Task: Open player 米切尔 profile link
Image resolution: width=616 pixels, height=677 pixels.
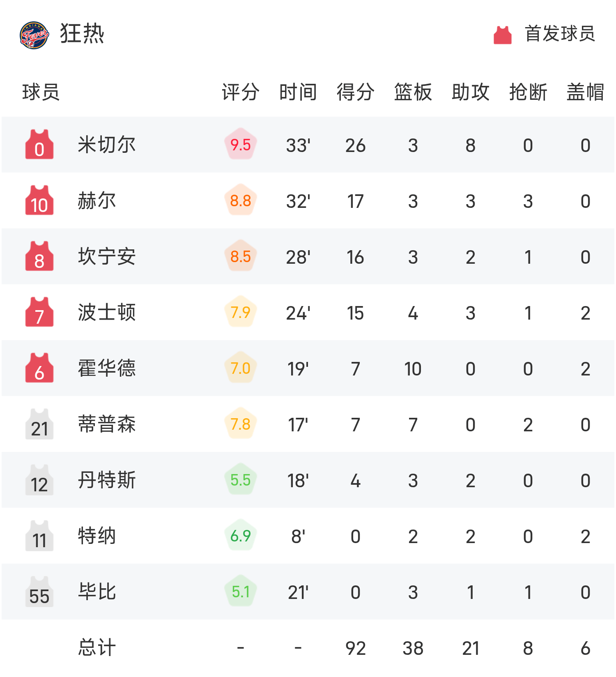Action: pos(107,145)
